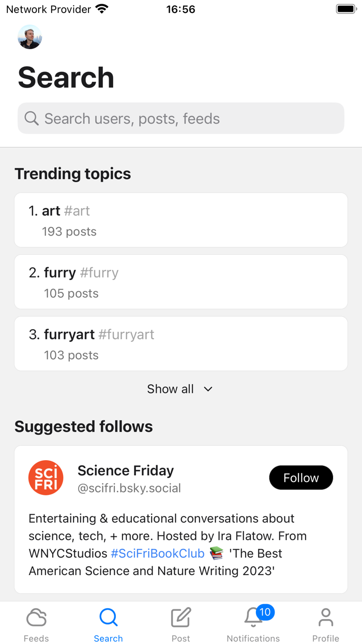
Task: Open Science Friday profile name
Action: pyautogui.click(x=126, y=471)
